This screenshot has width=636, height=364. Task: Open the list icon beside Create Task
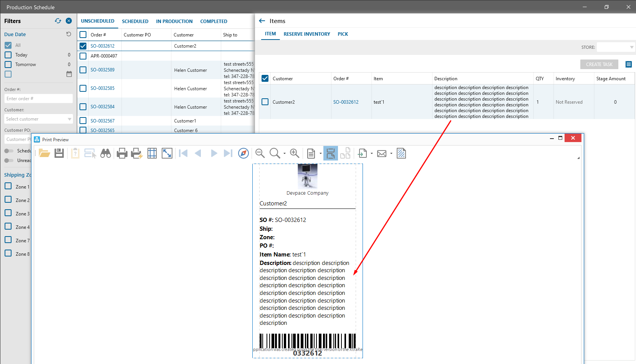coord(629,65)
